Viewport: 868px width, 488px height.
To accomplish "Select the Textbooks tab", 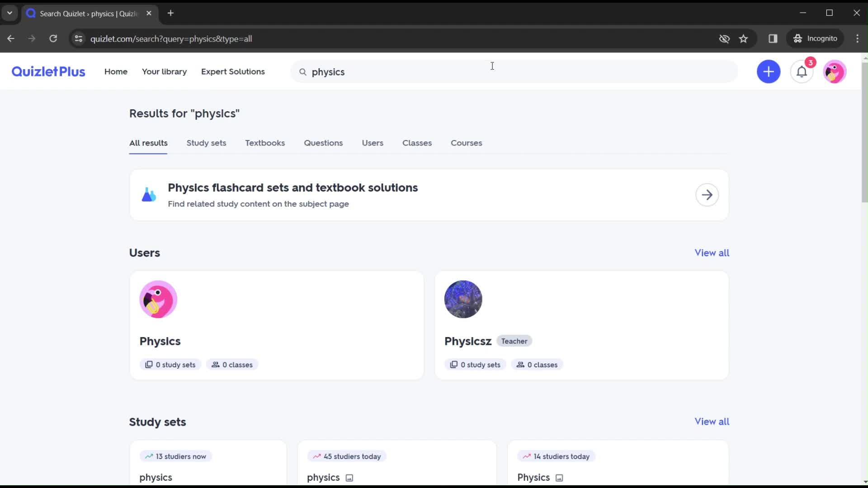I will [264, 143].
